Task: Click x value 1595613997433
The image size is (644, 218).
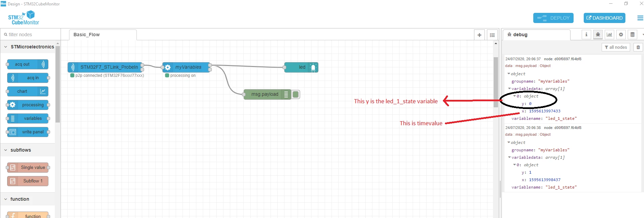Action: [544, 111]
